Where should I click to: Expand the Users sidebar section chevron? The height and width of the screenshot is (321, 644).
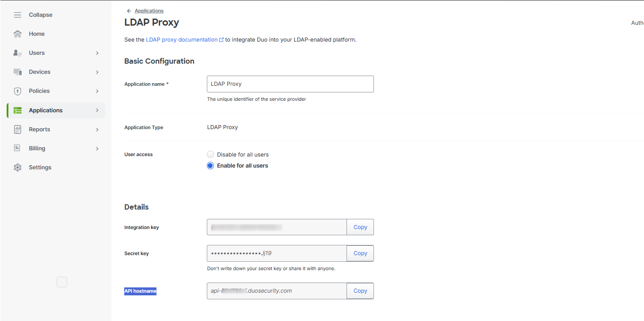click(x=97, y=53)
